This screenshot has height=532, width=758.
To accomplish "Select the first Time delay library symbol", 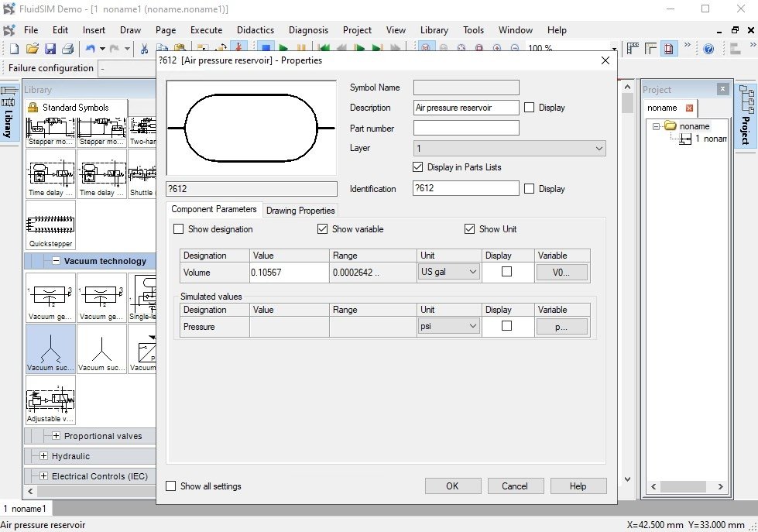I will (x=51, y=173).
